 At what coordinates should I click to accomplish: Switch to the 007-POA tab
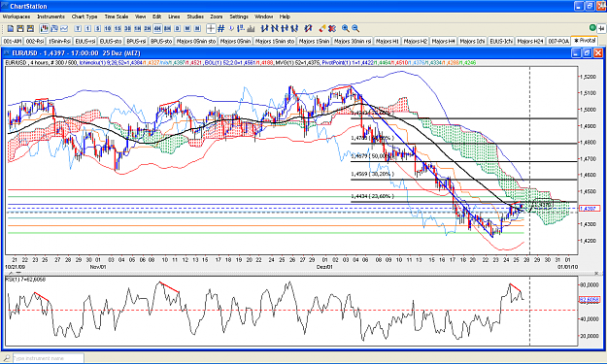pos(558,41)
